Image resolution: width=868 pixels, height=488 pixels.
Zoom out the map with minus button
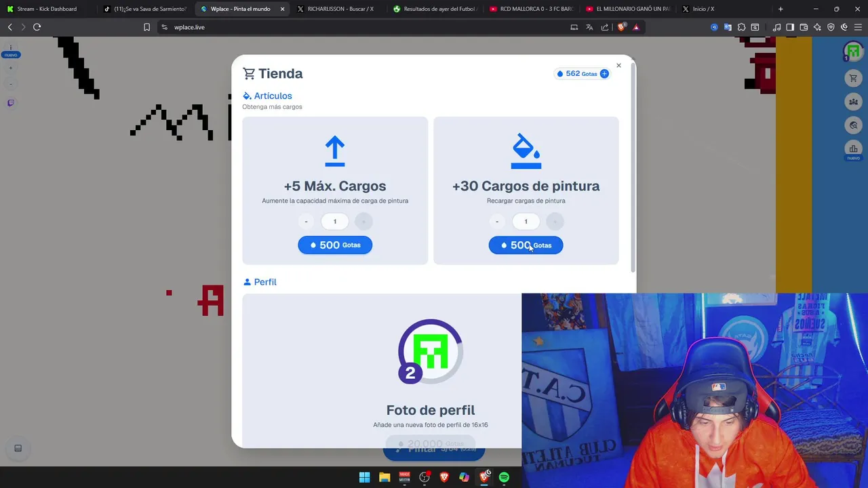[x=11, y=84]
